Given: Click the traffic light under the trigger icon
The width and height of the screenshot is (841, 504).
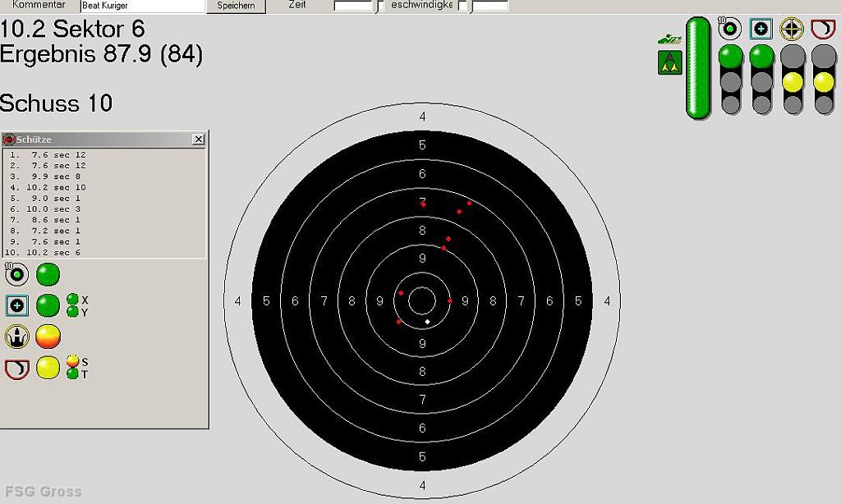Looking at the screenshot, I should pos(824,80).
